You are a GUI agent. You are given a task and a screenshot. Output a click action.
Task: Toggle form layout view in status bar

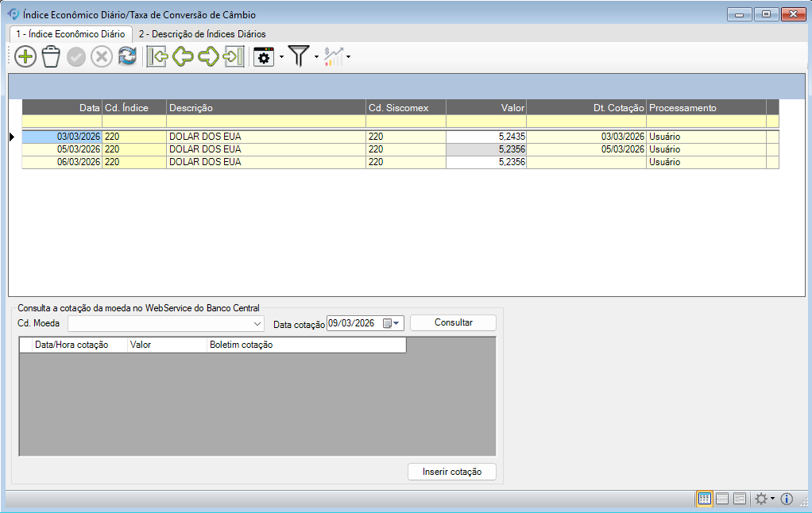[740, 499]
